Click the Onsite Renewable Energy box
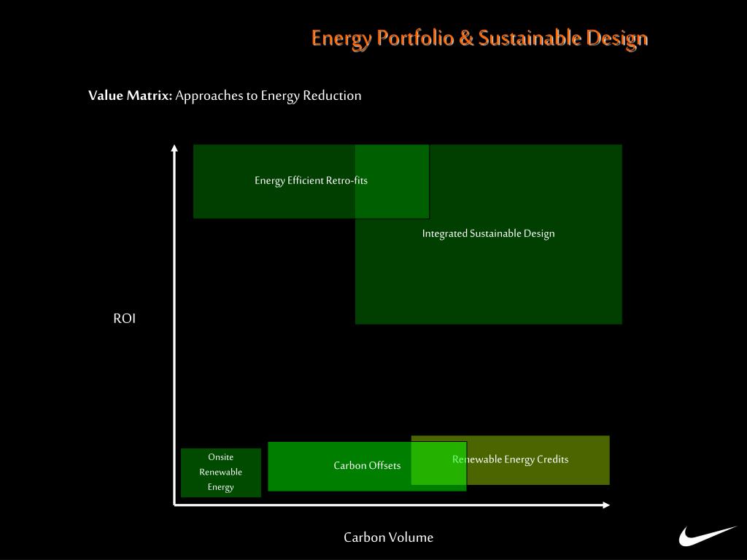The image size is (747, 560). [221, 472]
